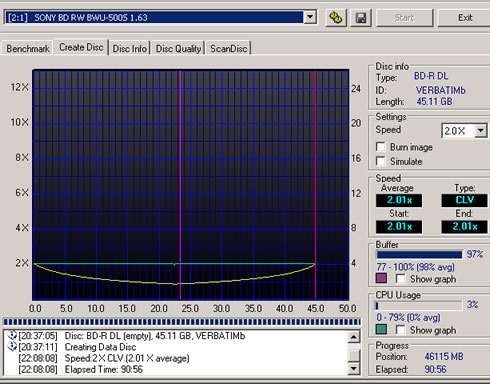Select the ScanDisc tab

(x=229, y=49)
